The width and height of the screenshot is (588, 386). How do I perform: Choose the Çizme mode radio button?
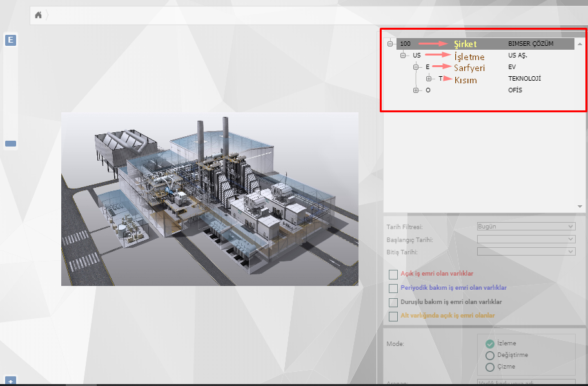pyautogui.click(x=490, y=367)
